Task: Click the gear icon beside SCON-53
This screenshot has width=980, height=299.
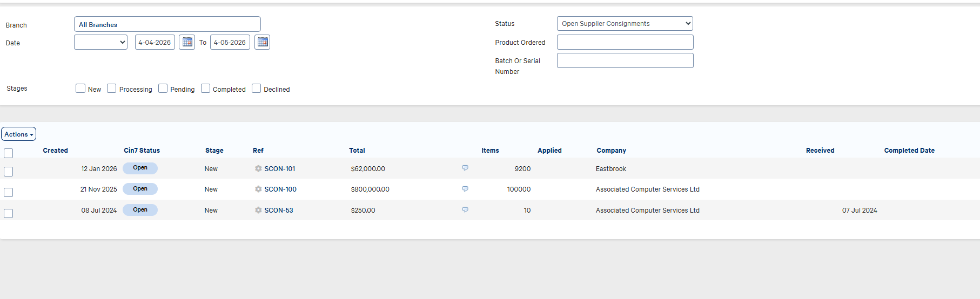Action: click(258, 210)
